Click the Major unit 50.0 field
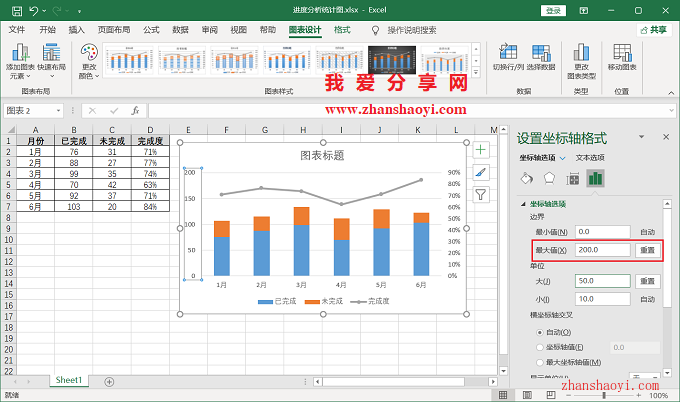 (602, 281)
